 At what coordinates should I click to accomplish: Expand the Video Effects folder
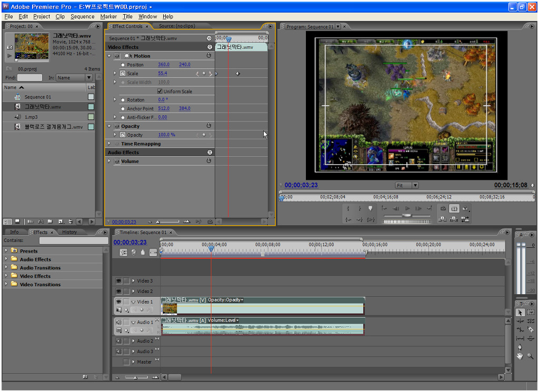click(6, 276)
